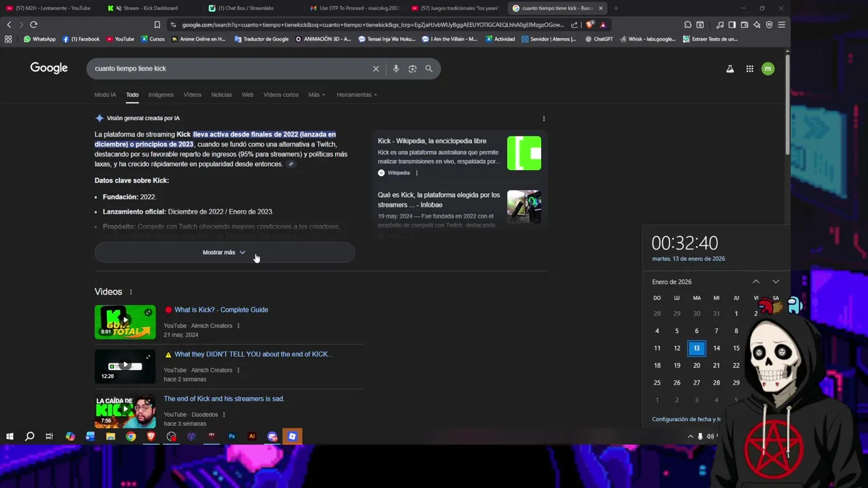Switch to Modo IA tab
Image resolution: width=868 pixels, height=488 pixels.
[x=105, y=95]
